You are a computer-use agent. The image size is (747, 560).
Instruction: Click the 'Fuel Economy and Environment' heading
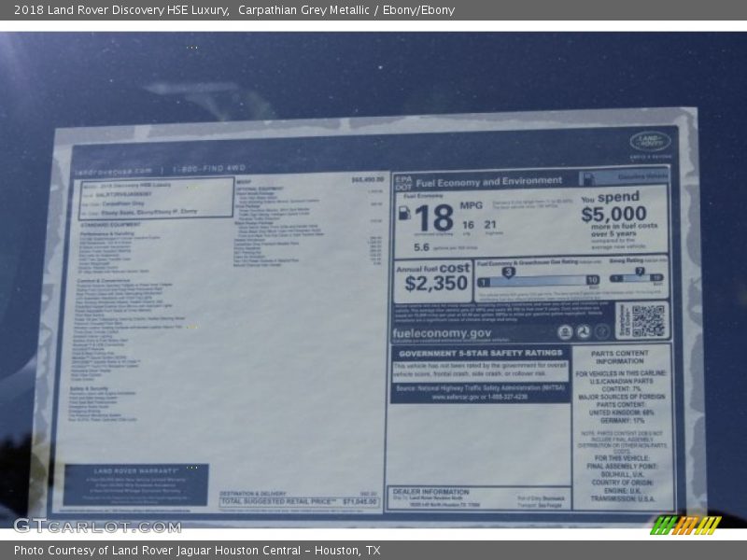click(x=488, y=182)
